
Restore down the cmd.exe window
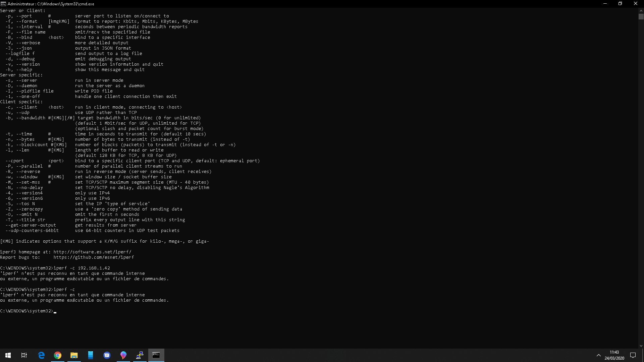[620, 4]
